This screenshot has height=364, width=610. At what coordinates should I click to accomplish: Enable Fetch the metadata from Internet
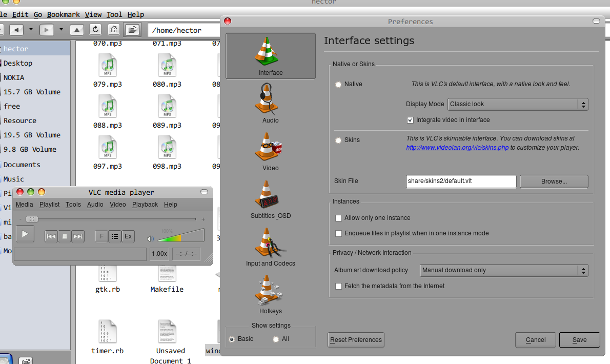coord(338,286)
